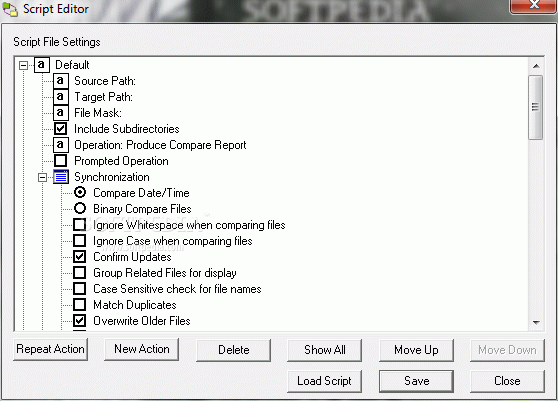Collapse the Default tree node
Viewport: 558px width, 401px height.
[23, 65]
